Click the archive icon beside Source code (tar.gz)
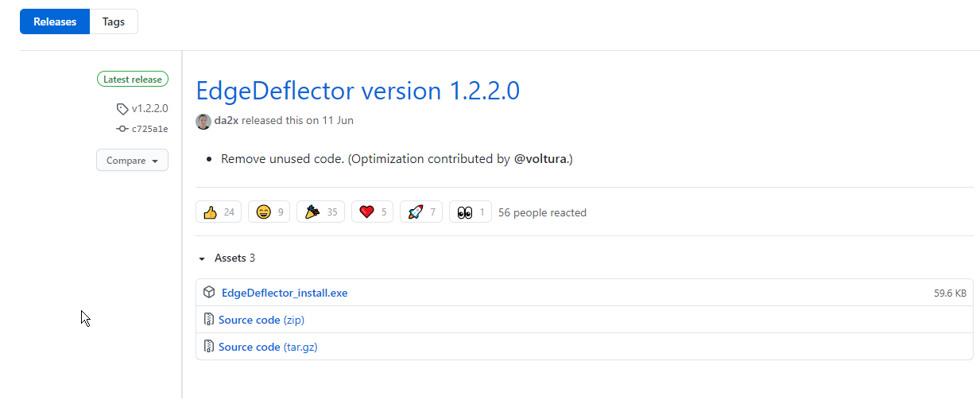 click(209, 347)
